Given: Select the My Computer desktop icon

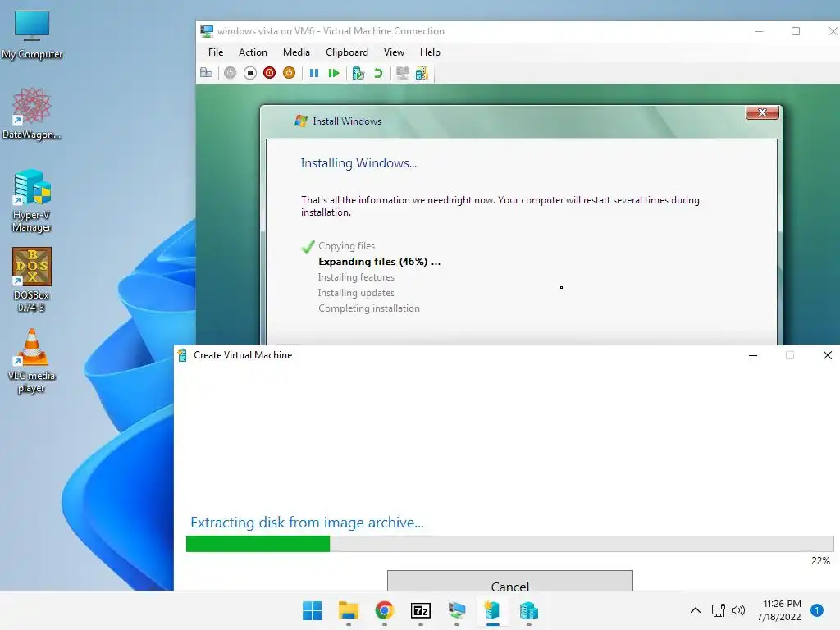Looking at the screenshot, I should (32, 35).
